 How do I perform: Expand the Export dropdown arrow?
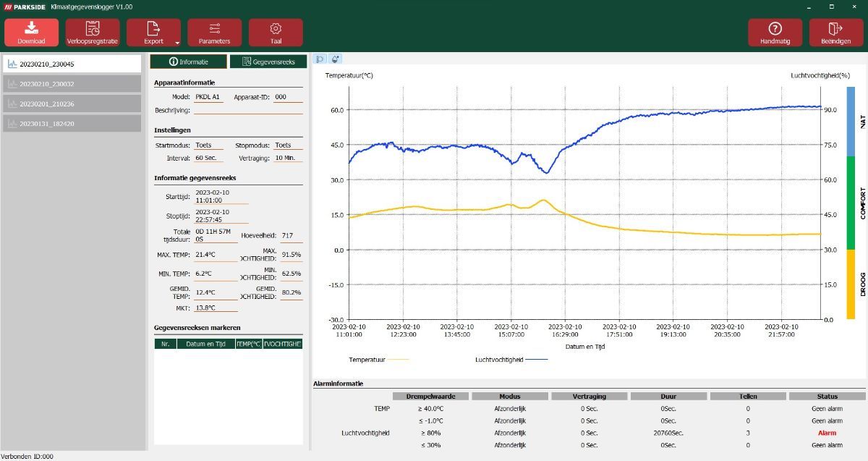point(176,43)
